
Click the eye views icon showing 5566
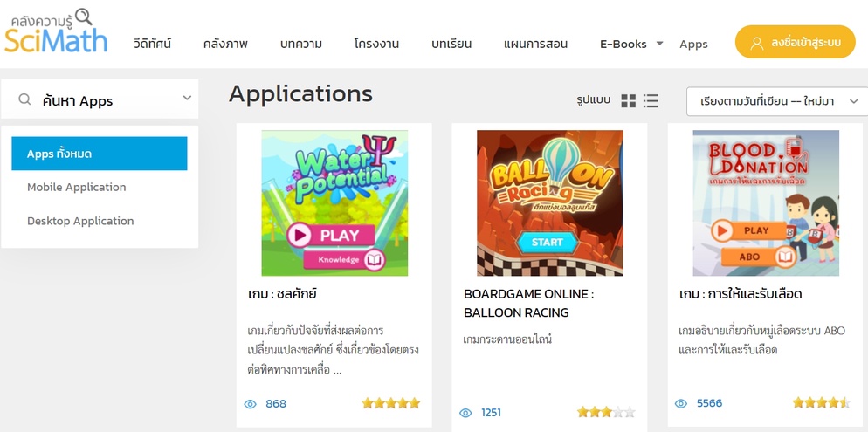[x=681, y=403]
